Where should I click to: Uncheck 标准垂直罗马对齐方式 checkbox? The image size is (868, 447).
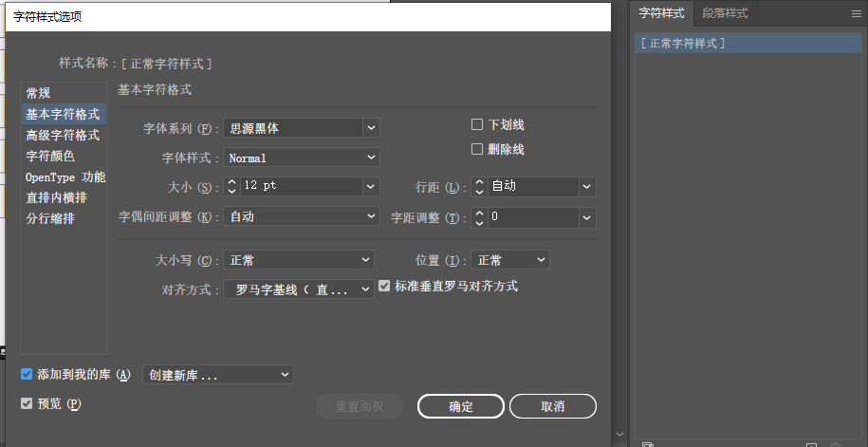tap(384, 287)
